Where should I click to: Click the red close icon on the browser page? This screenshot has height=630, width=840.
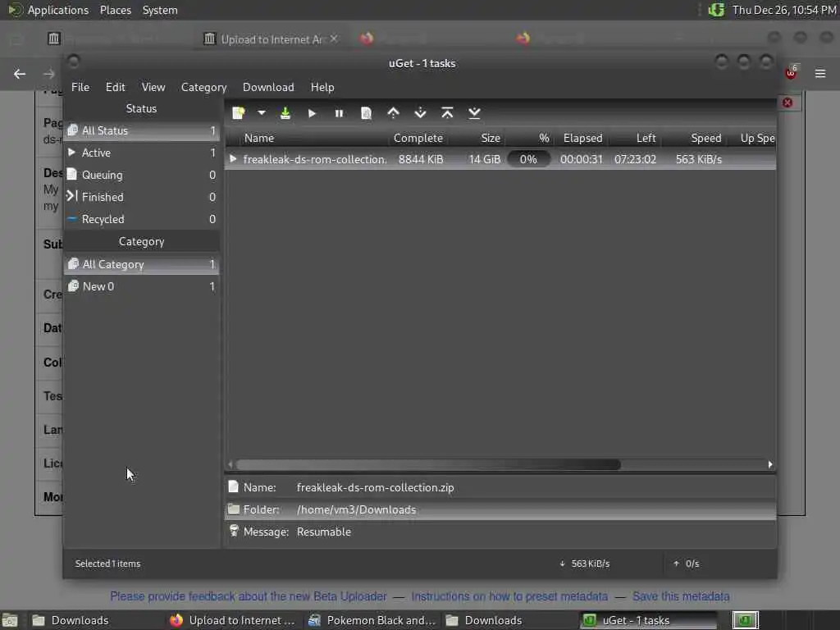coord(787,103)
